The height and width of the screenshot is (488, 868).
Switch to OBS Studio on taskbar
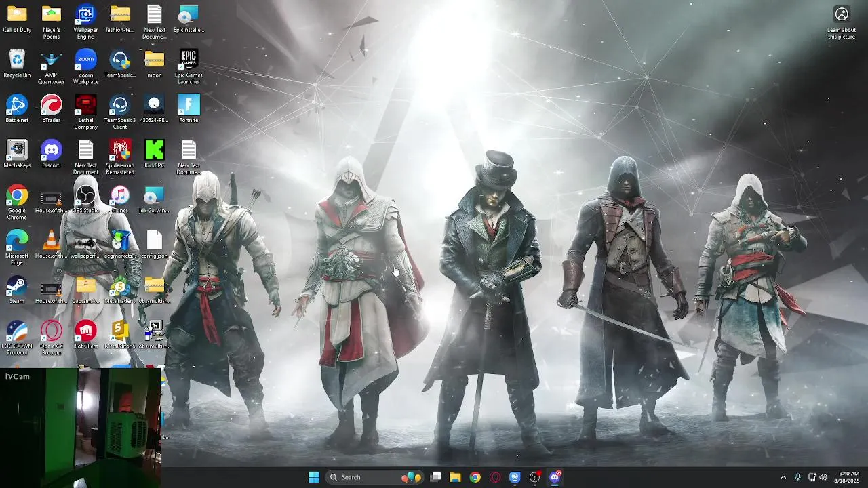535,477
